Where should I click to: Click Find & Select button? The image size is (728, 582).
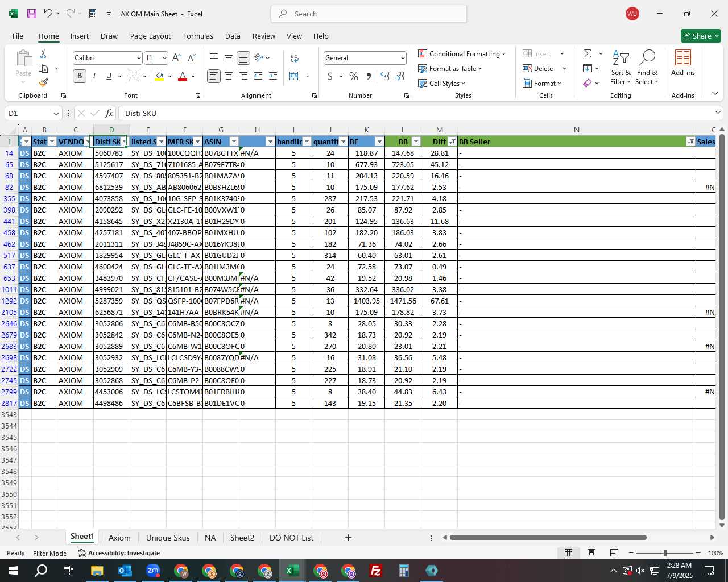[647, 66]
